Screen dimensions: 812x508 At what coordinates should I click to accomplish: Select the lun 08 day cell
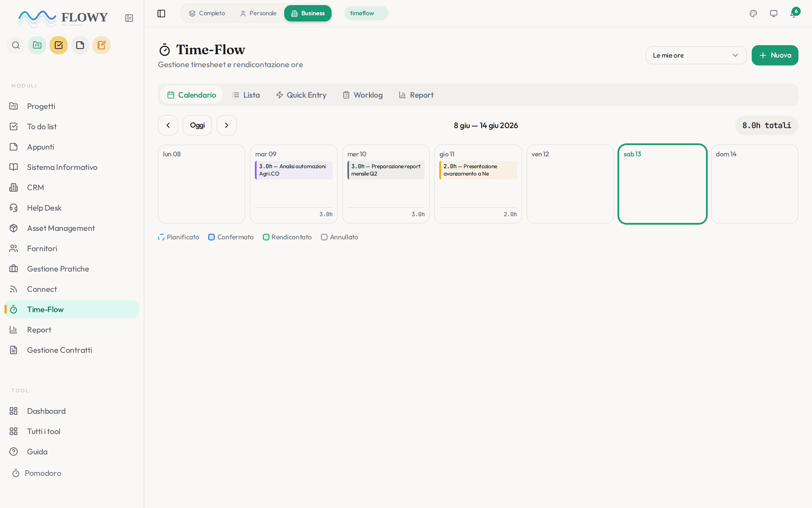(x=202, y=184)
